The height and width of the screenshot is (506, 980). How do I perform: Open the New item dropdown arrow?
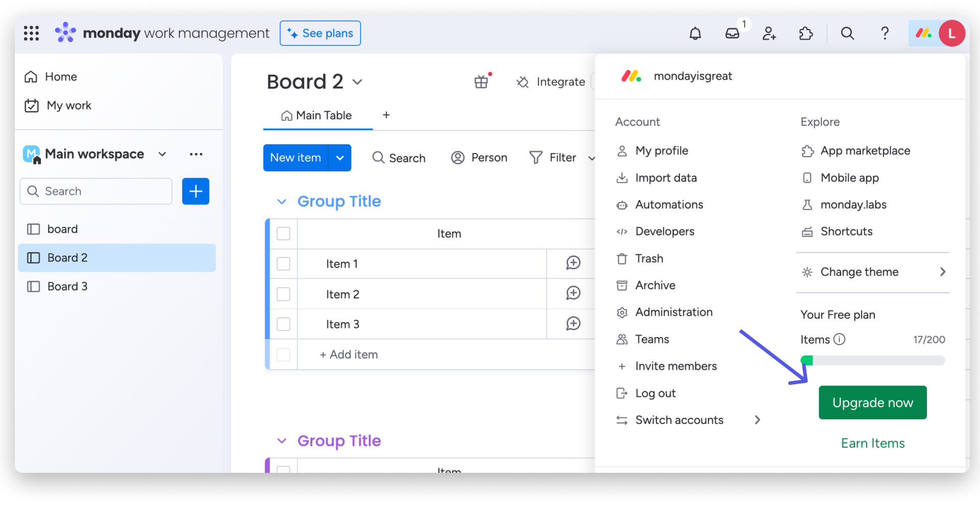coord(340,158)
